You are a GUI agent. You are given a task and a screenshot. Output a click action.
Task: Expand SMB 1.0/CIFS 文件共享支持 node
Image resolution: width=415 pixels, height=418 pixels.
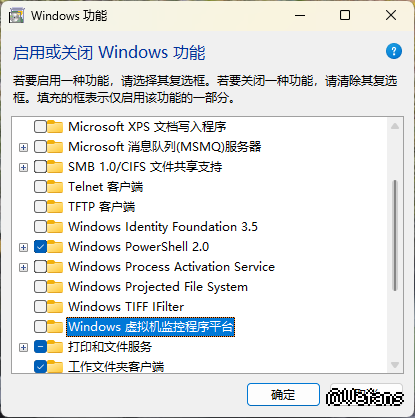[x=23, y=167]
